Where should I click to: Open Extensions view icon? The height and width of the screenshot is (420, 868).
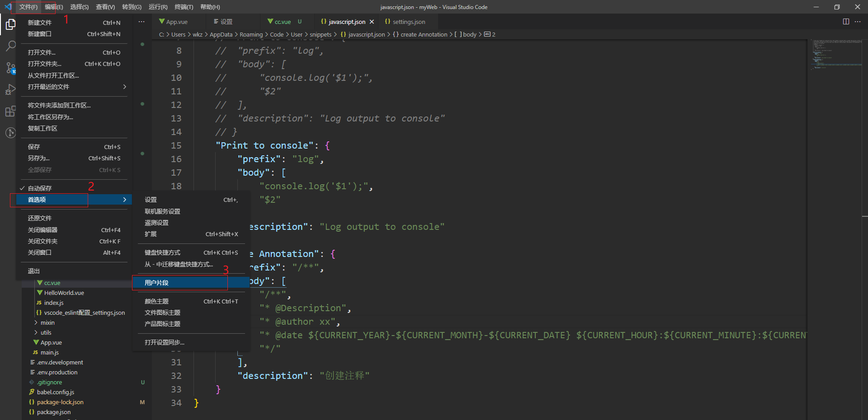(10, 111)
